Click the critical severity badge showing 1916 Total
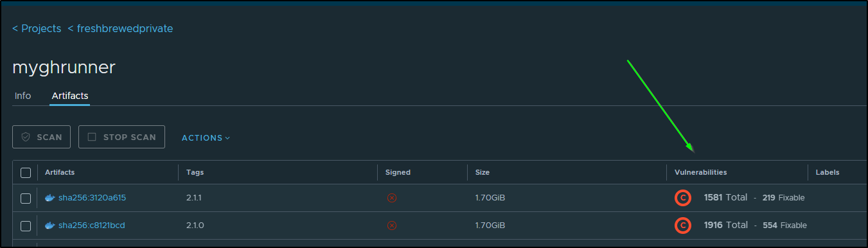Screen dimensions: 868x248 pyautogui.click(x=682, y=226)
